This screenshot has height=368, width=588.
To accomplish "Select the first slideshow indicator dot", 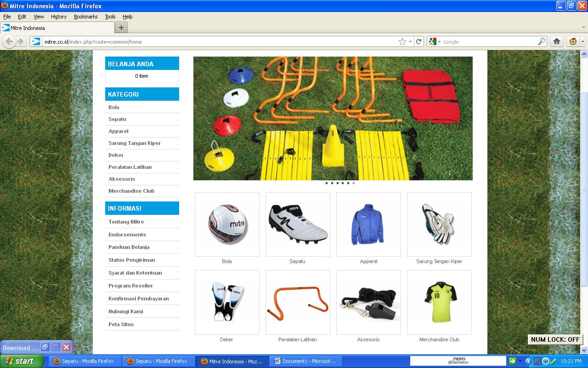I will [327, 183].
